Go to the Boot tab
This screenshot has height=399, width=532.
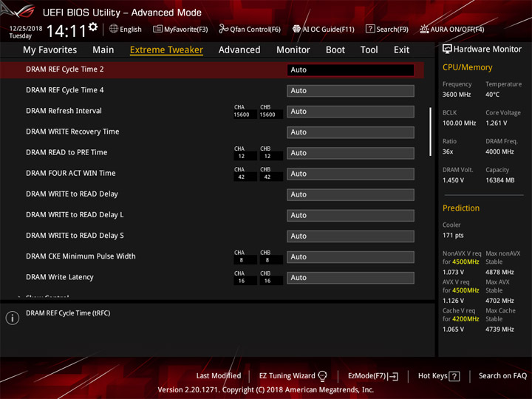[x=335, y=50]
